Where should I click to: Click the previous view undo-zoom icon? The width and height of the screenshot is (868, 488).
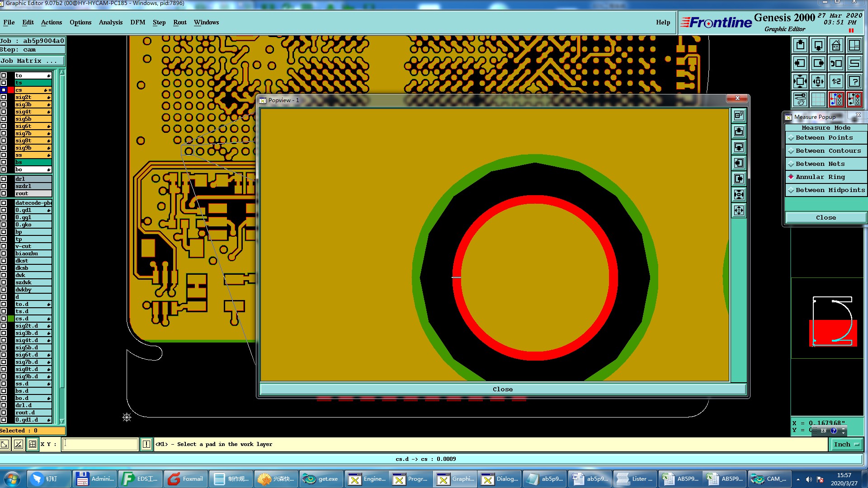(836, 63)
